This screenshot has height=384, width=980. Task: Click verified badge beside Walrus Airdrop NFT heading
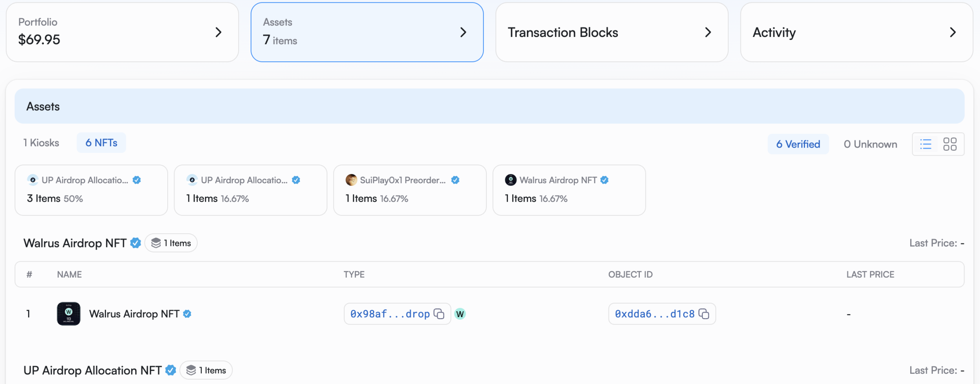[136, 243]
